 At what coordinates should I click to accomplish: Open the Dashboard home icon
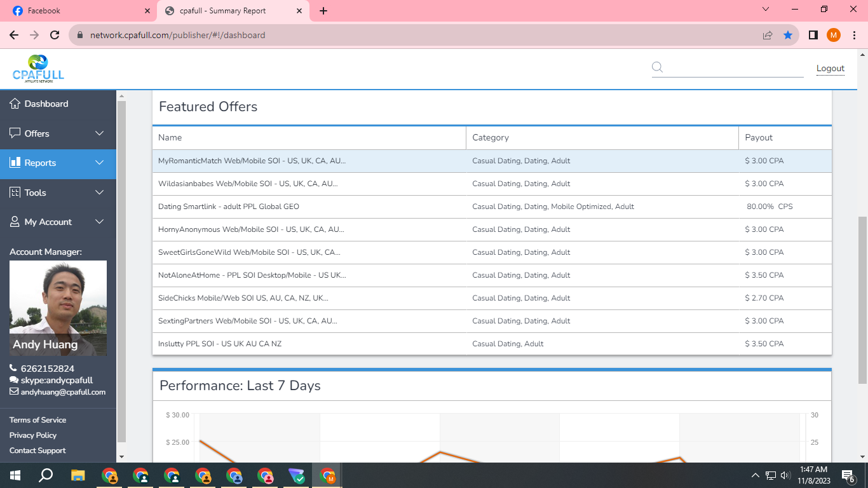[x=15, y=104]
